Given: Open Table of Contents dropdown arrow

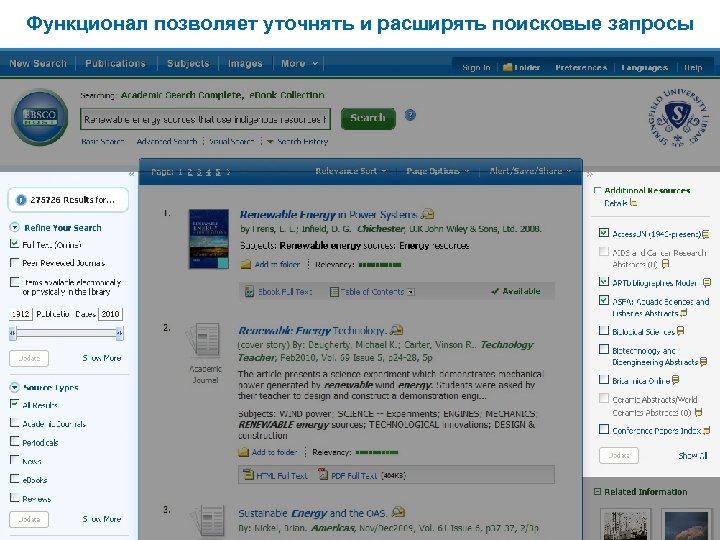Looking at the screenshot, I should point(411,292).
